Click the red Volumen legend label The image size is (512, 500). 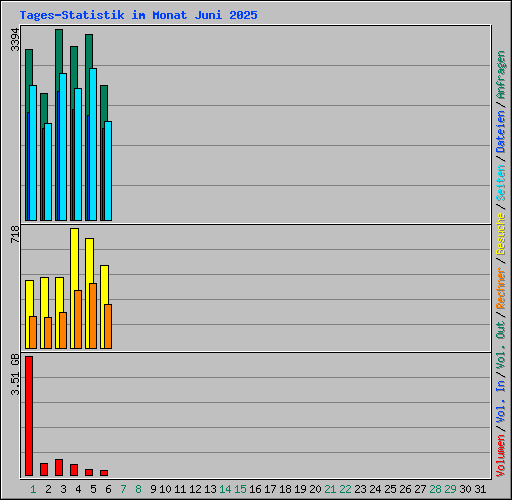pyautogui.click(x=500, y=455)
